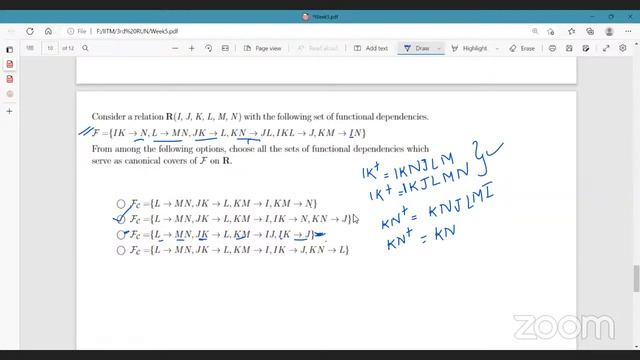Viewport: 640px width, 360px height.
Task: Add this page to favorites with the star
Action: (x=571, y=31)
